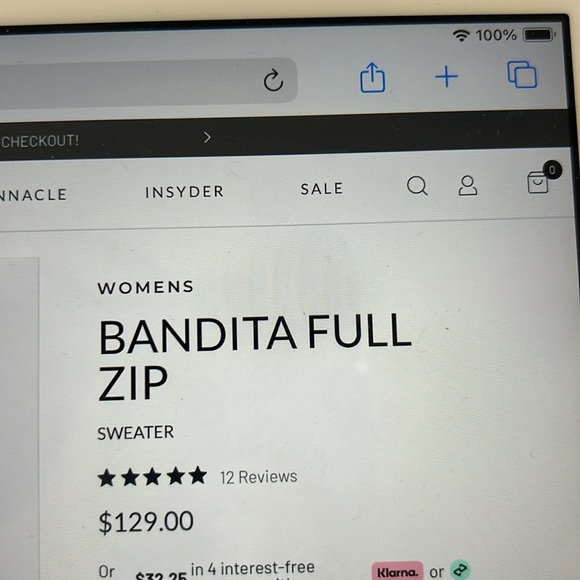Click the Klarna payment badge
The image size is (580, 580).
pos(397,571)
